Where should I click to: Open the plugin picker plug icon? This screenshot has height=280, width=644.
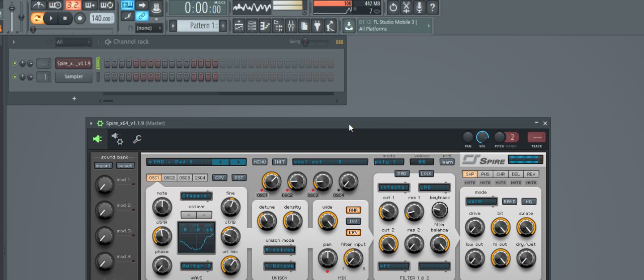317,26
